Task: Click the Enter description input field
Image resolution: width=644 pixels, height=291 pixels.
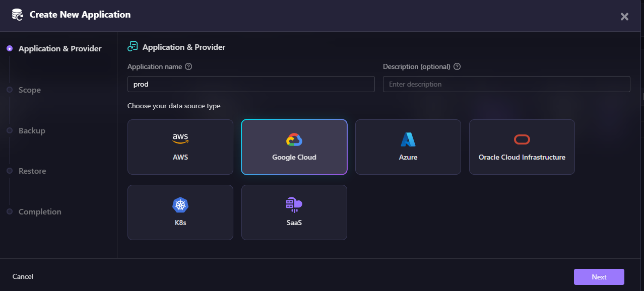Action: click(x=506, y=84)
